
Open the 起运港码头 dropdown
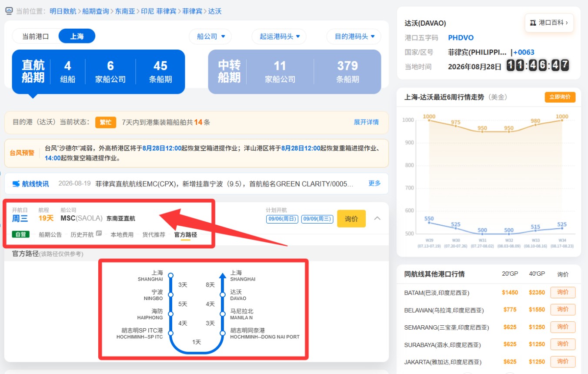tap(279, 37)
